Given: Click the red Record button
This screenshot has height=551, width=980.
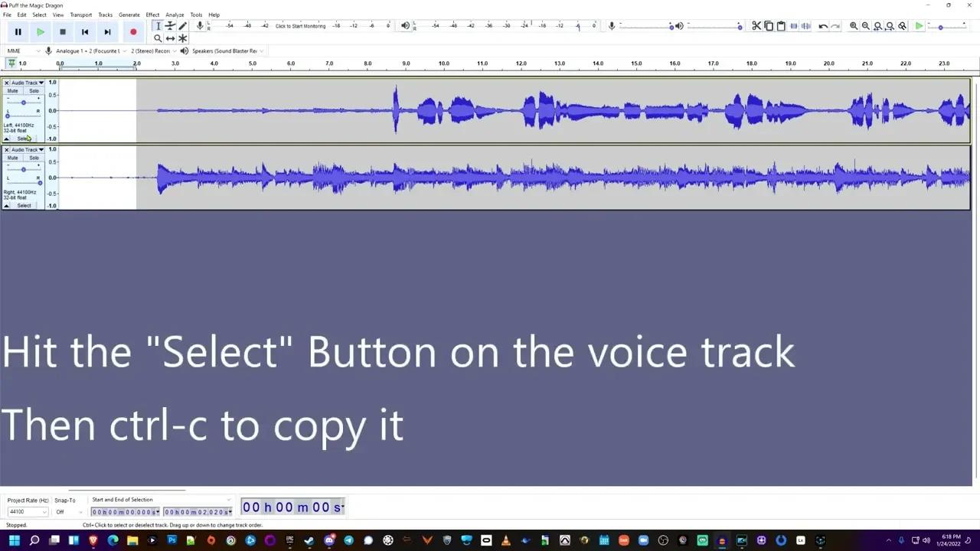Looking at the screenshot, I should (133, 32).
